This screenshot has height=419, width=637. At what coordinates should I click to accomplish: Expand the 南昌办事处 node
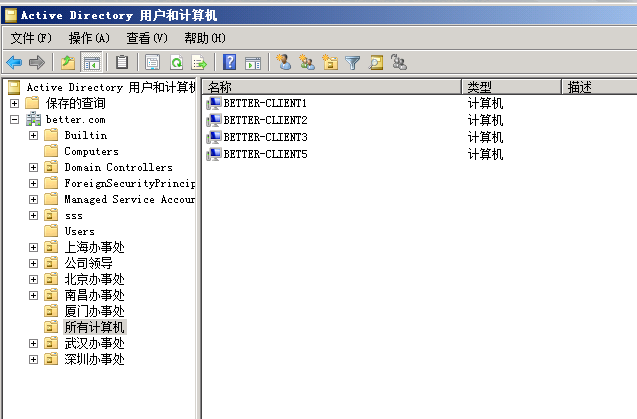coord(33,295)
